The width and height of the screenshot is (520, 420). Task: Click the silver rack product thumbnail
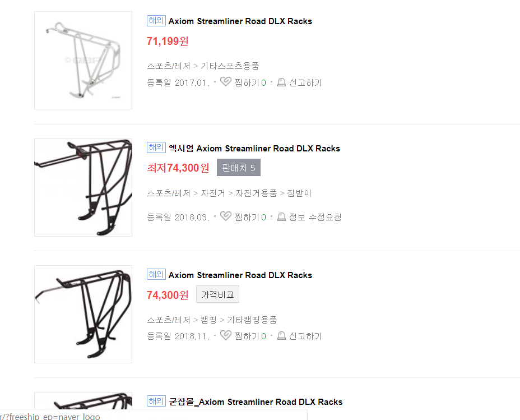click(x=83, y=61)
